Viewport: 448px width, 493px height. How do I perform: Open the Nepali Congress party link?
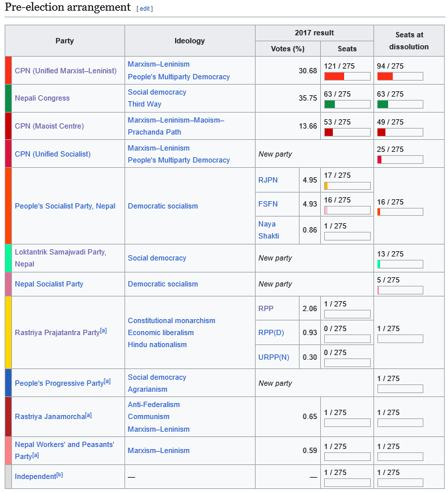pyautogui.click(x=42, y=98)
